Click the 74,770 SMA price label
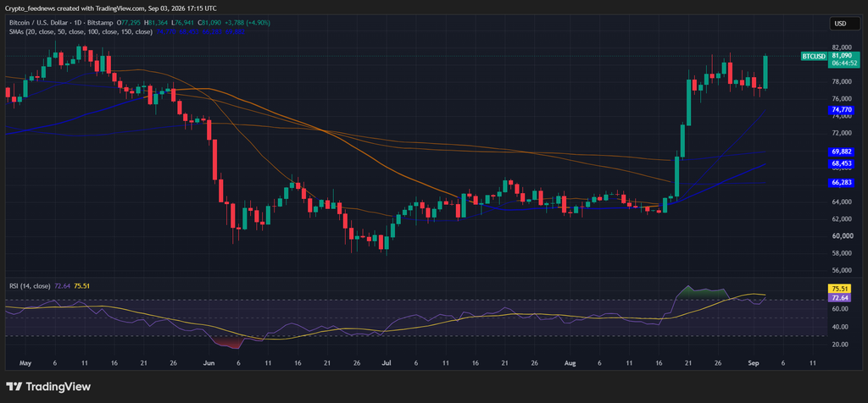The width and height of the screenshot is (868, 403). tap(840, 110)
